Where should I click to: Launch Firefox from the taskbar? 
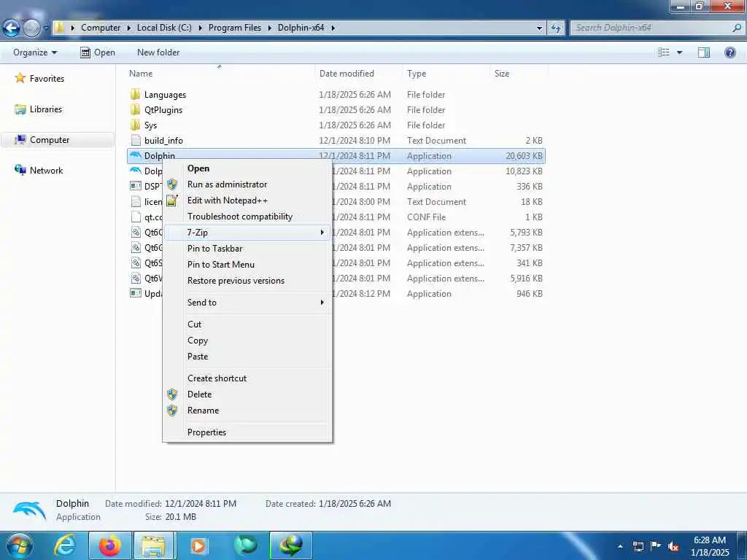[x=109, y=545]
